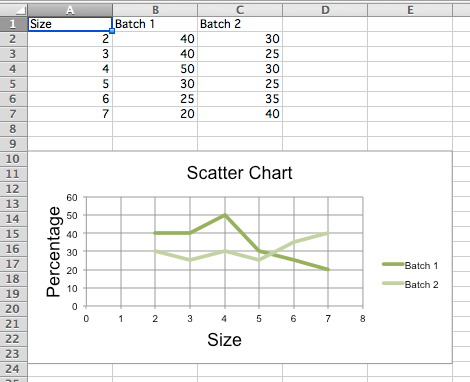Click the Batch 2 header cell

pyautogui.click(x=240, y=24)
